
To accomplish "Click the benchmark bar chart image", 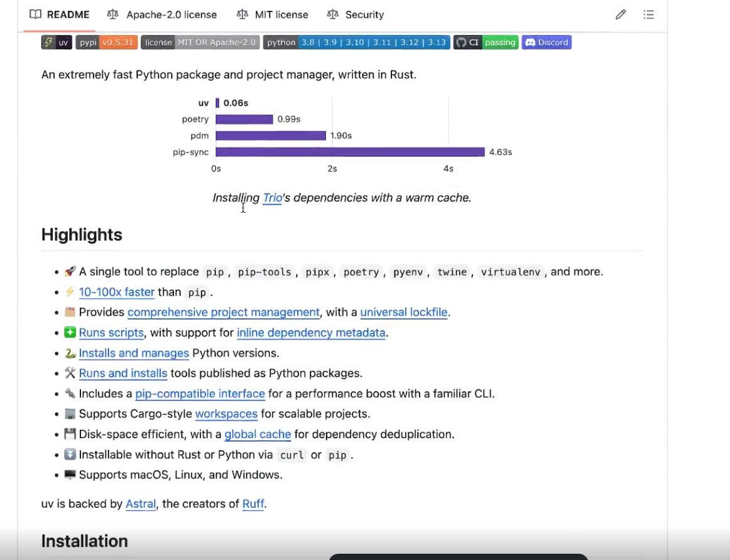I will click(x=342, y=135).
